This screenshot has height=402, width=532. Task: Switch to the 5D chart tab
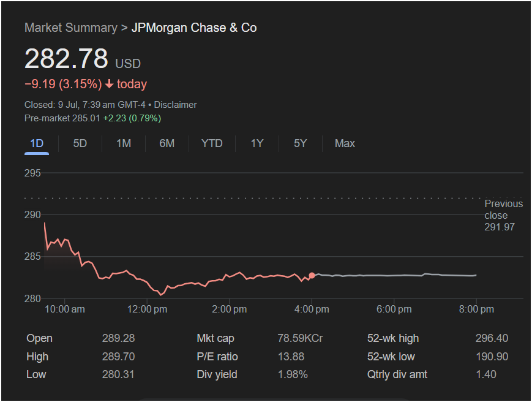click(x=80, y=143)
